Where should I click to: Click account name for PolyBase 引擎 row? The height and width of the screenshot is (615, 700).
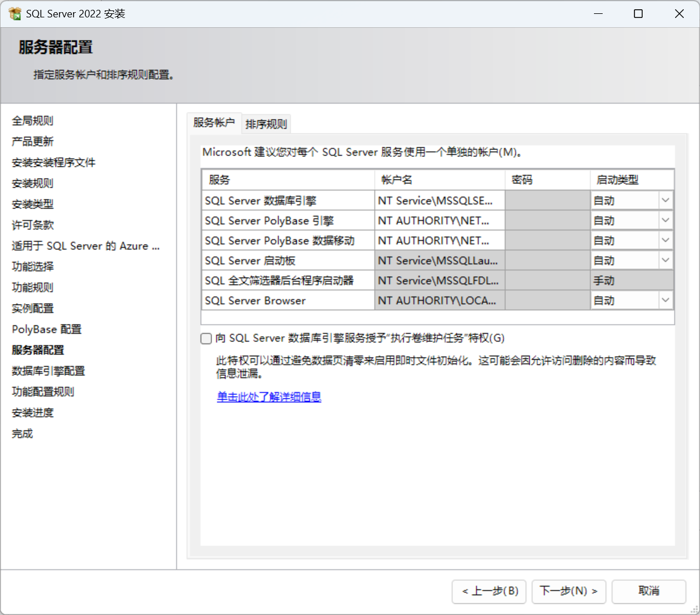[440, 221]
